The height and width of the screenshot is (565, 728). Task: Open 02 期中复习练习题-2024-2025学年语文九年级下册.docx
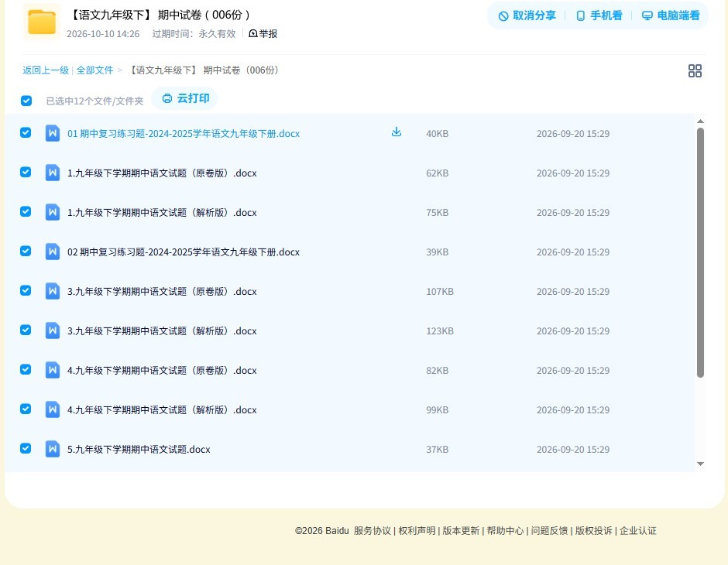click(184, 252)
